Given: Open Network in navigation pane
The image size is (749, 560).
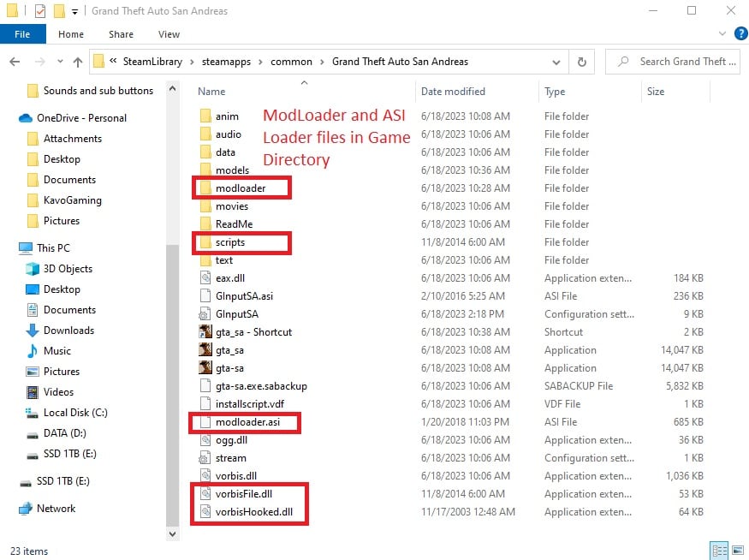Looking at the screenshot, I should tap(47, 509).
